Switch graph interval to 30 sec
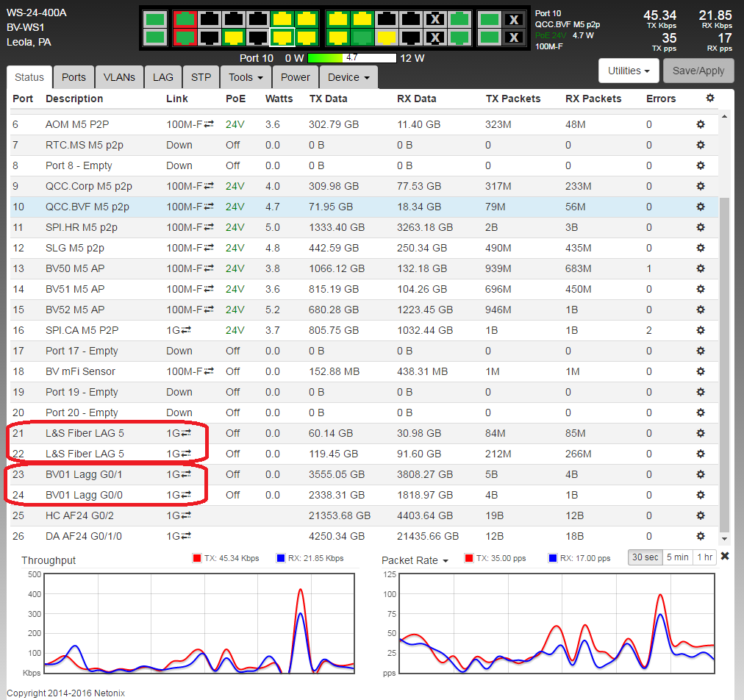The width and height of the screenshot is (744, 700). tap(645, 557)
